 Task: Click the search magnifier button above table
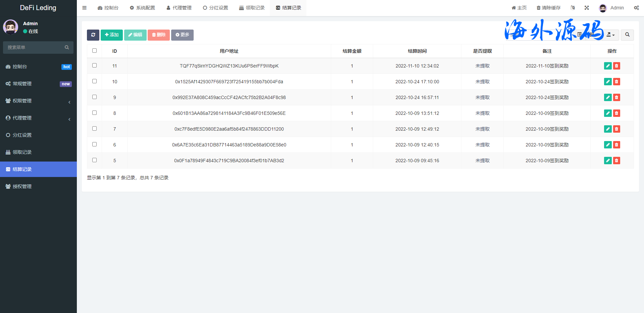[627, 35]
